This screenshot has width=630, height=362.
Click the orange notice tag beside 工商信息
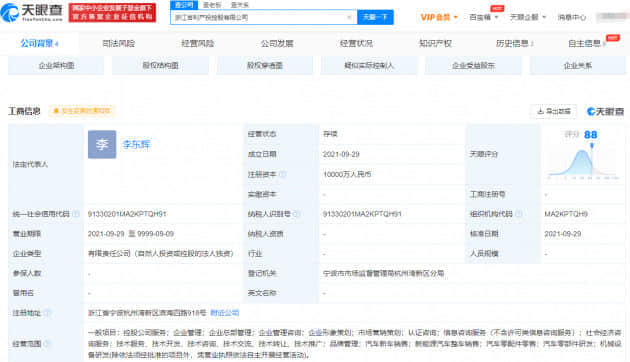pos(82,111)
